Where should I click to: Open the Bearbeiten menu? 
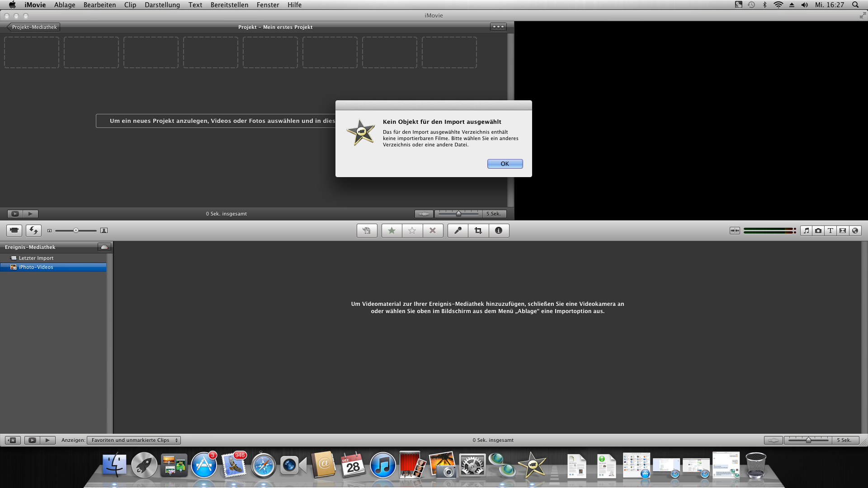99,5
